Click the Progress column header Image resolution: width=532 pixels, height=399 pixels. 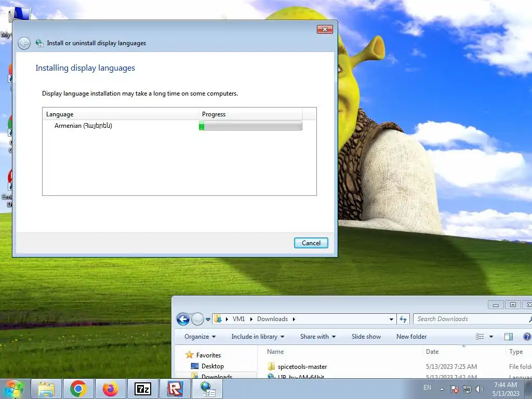pyautogui.click(x=250, y=114)
